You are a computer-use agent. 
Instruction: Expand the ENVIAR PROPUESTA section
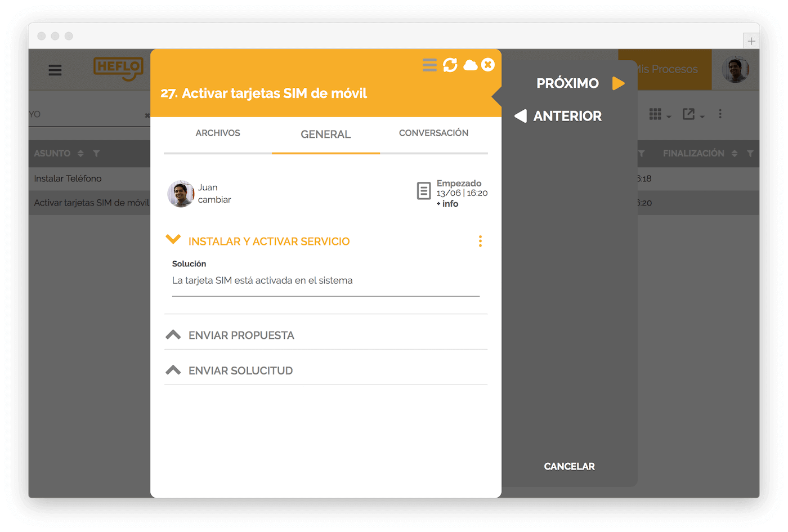coord(173,335)
